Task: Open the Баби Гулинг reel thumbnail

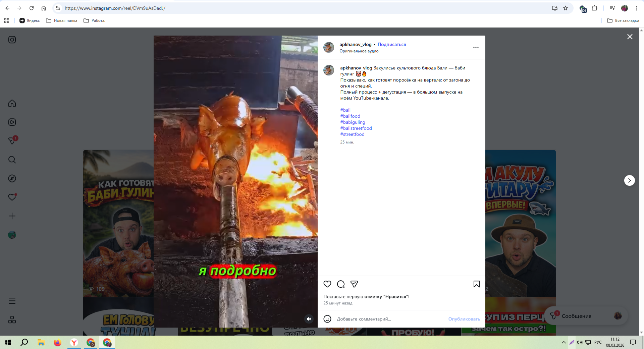Action: [118, 223]
